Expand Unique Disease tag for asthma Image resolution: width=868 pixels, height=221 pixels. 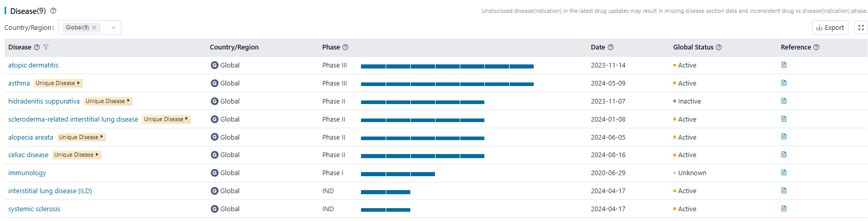point(58,83)
